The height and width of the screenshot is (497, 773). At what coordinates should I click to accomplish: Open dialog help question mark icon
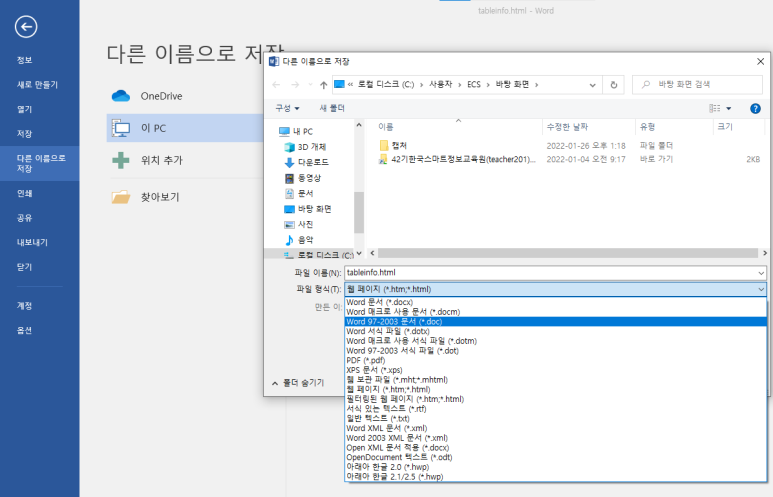pos(755,108)
